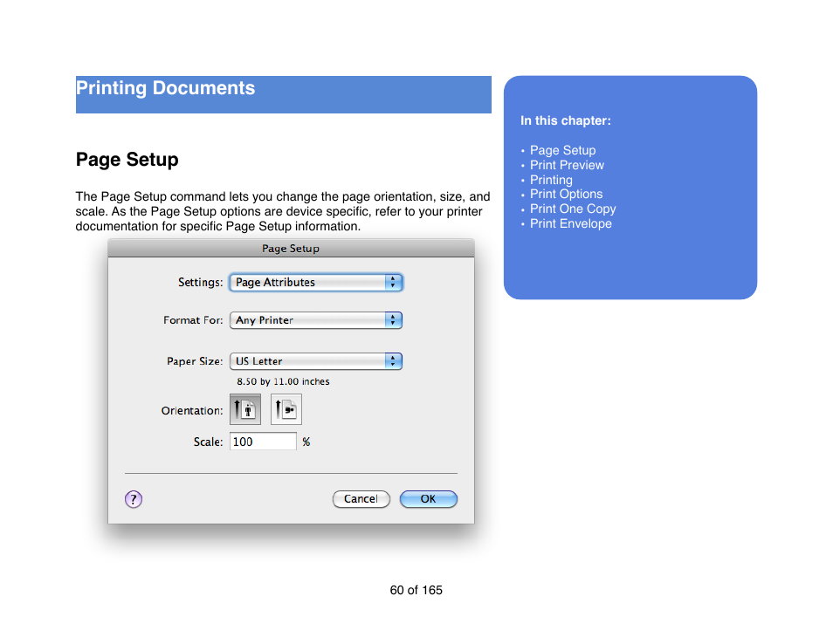
Task: Click the 'In this chapter:' heading
Action: (566, 121)
